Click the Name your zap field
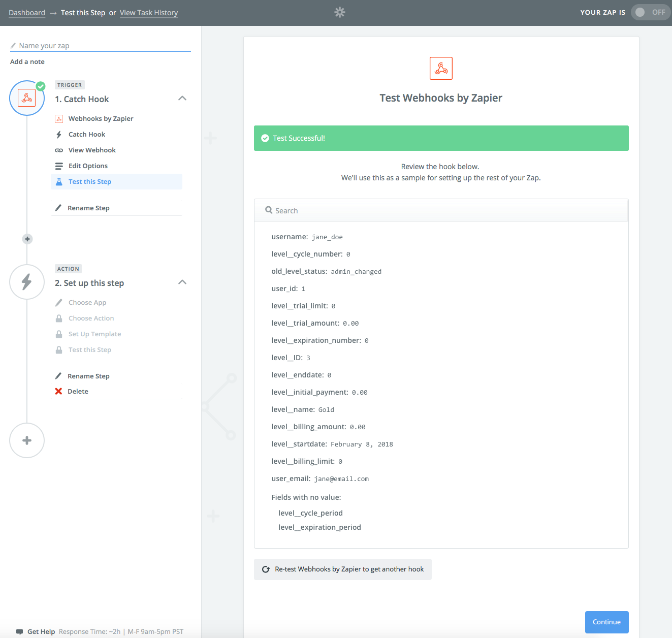This screenshot has height=638, width=672. [x=101, y=46]
